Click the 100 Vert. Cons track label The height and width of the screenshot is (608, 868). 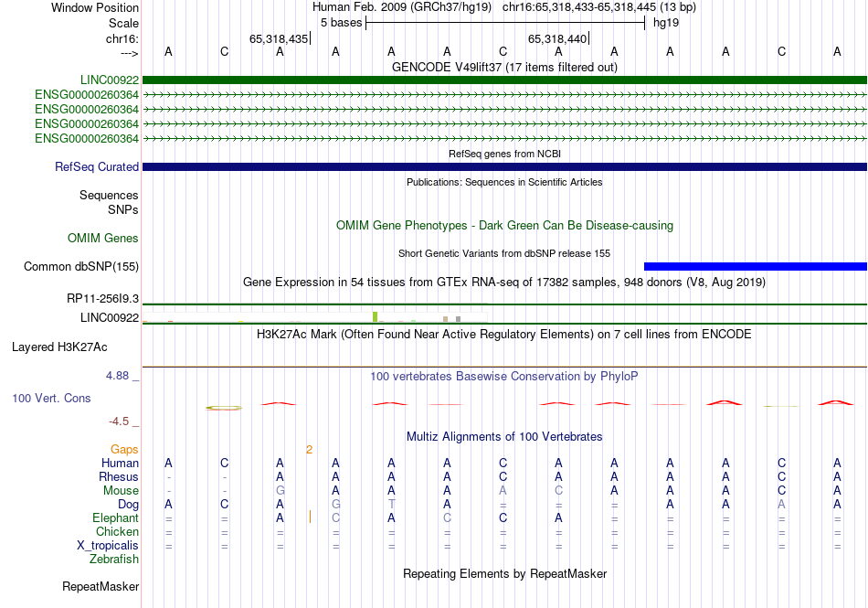(51, 398)
